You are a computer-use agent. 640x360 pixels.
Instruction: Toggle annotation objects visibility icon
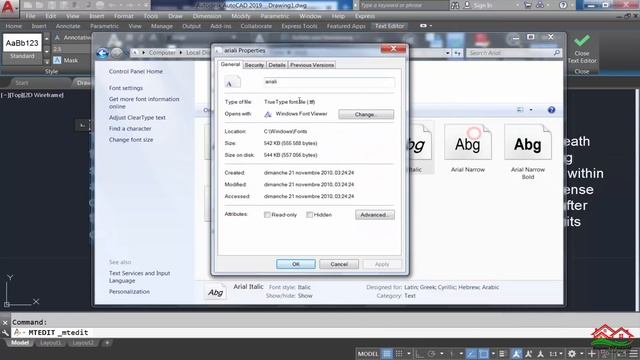516,353
